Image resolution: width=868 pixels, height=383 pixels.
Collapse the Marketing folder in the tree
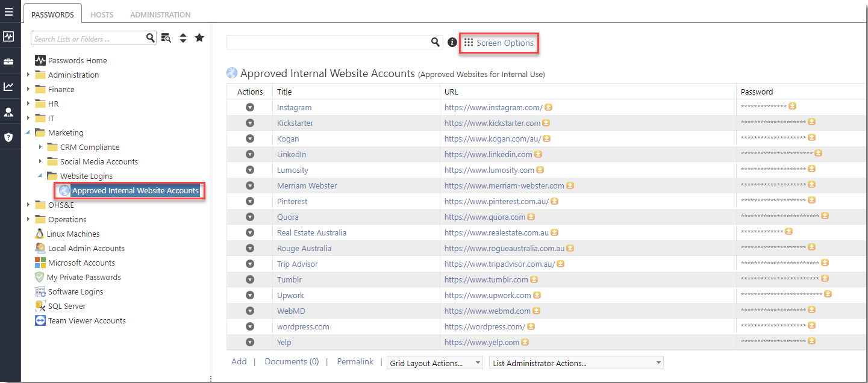27,132
